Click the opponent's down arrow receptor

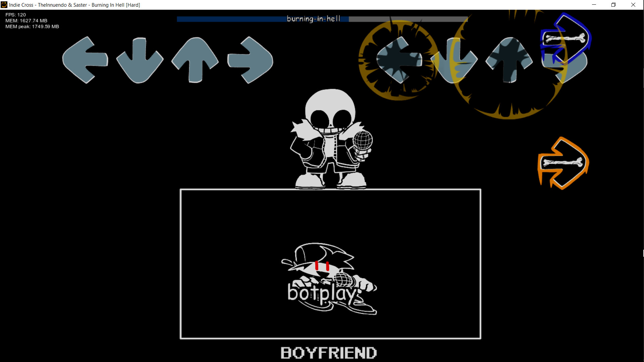coord(140,60)
